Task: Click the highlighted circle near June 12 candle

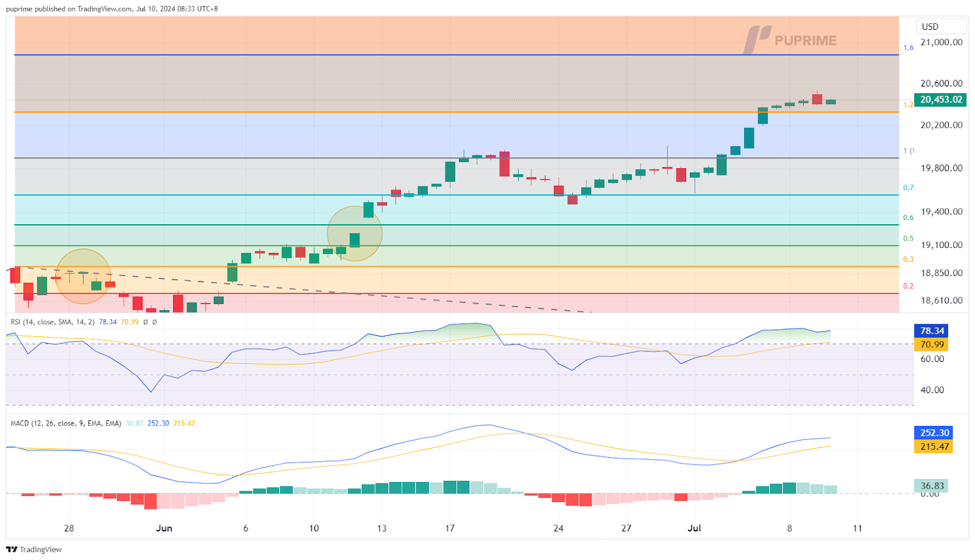Action: pos(355,233)
